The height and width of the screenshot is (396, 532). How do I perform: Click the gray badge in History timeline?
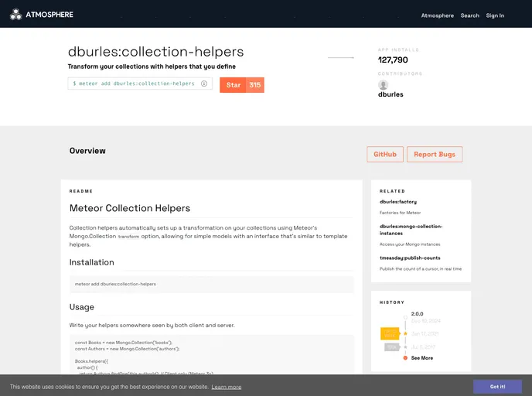(x=392, y=347)
